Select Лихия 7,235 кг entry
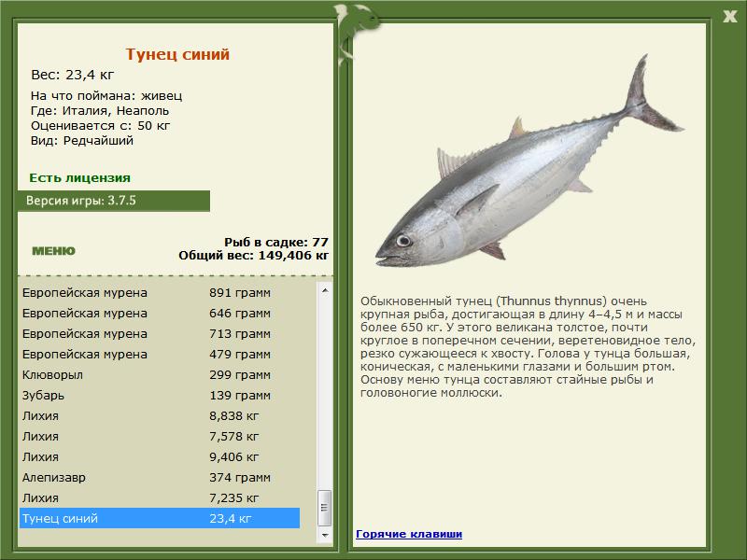This screenshot has height=560, width=747. [160, 497]
